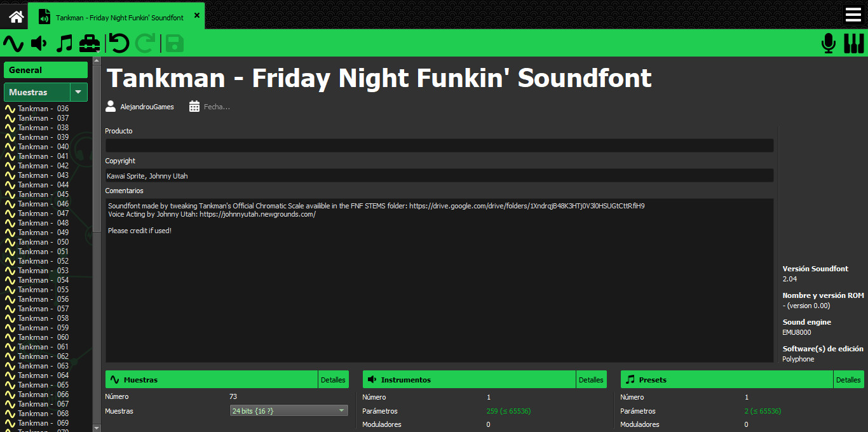Open the Instrumentos speaker icon in the toolbar
Screen dimensions: 868x432
pyautogui.click(x=38, y=43)
